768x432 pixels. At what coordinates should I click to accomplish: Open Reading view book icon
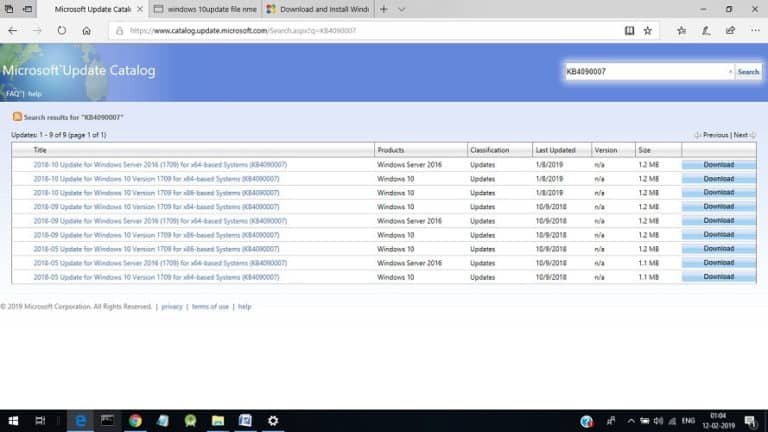click(x=629, y=31)
